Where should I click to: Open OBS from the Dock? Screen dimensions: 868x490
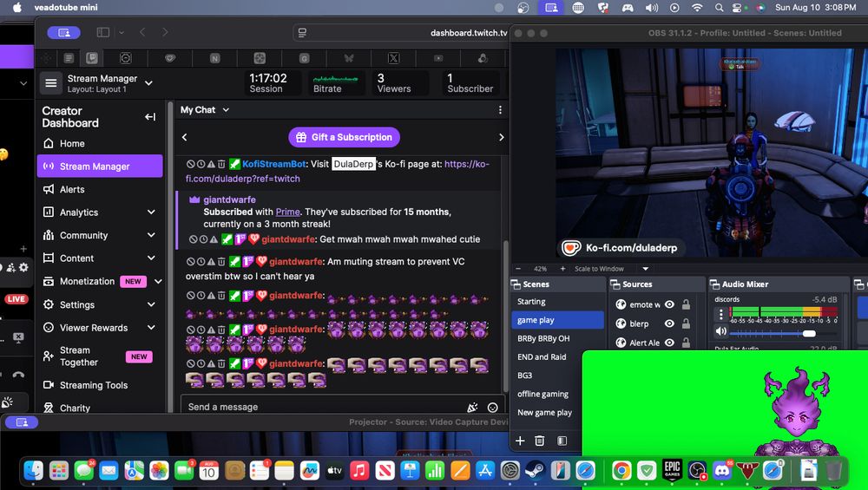click(697, 471)
